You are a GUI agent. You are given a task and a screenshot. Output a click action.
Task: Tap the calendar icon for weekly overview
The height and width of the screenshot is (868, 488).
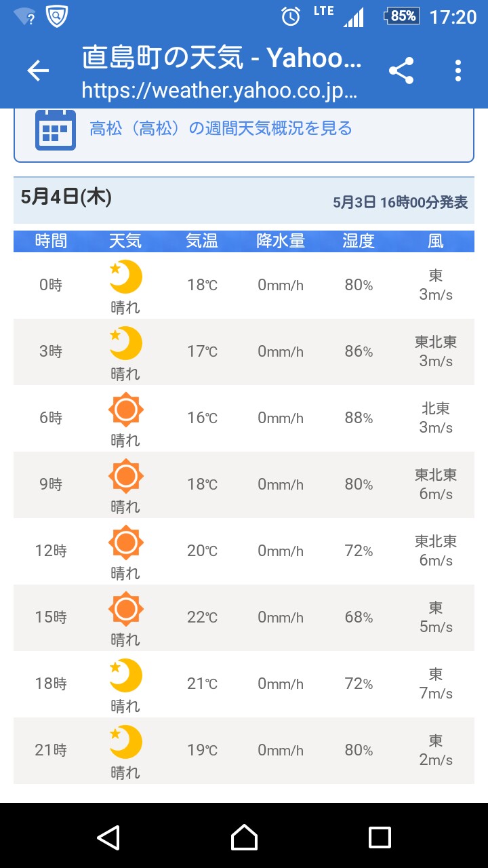pyautogui.click(x=55, y=129)
